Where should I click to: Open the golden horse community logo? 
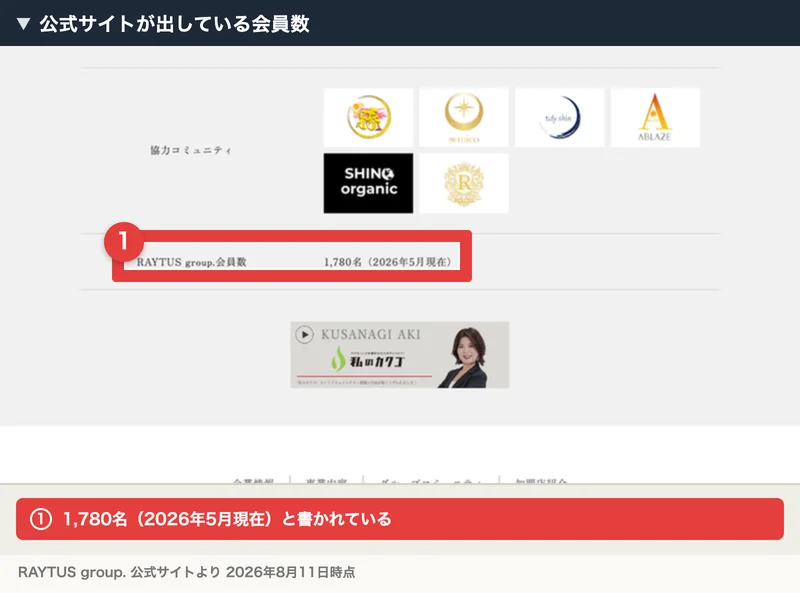pyautogui.click(x=368, y=117)
